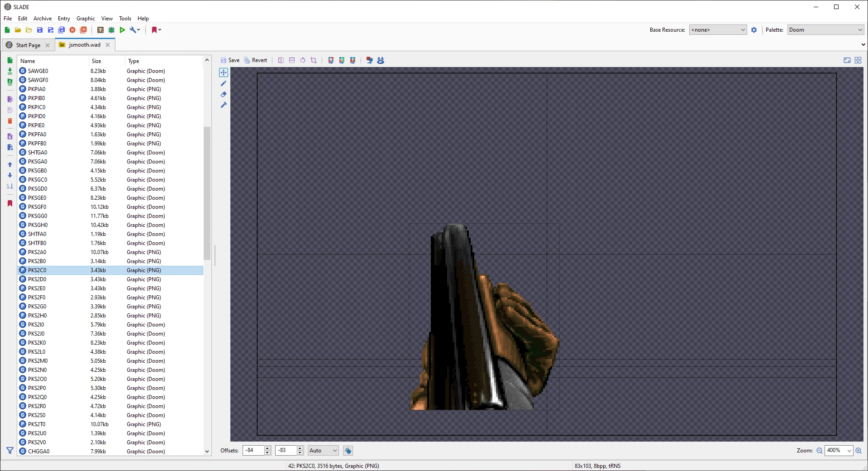Click the Rename Entry purple pencil icon
Viewport: 868px width, 471px height.
click(10, 99)
